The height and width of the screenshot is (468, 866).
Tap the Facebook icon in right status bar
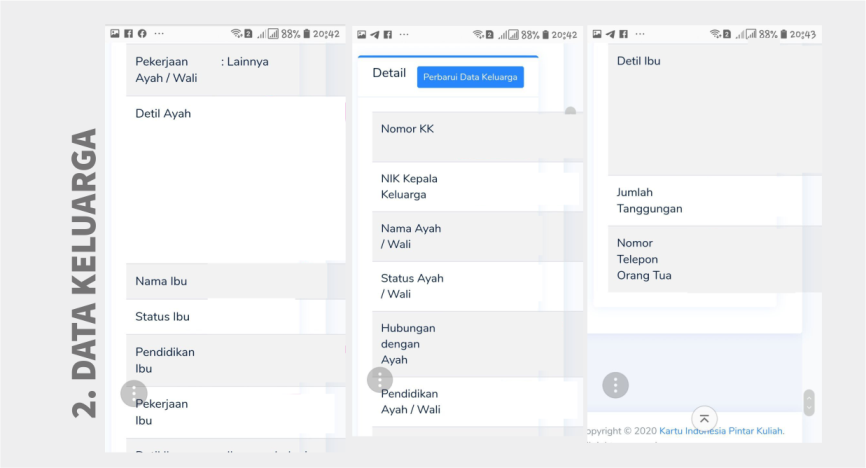[624, 34]
